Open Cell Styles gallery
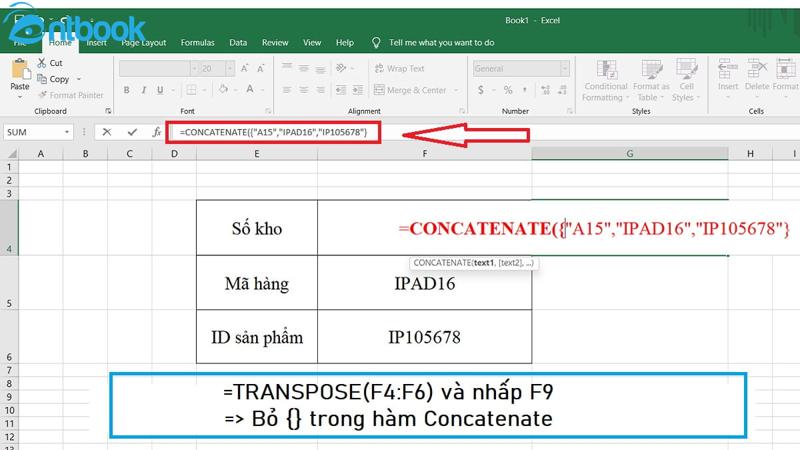Screen dimensions: 800x450 pos(686,80)
